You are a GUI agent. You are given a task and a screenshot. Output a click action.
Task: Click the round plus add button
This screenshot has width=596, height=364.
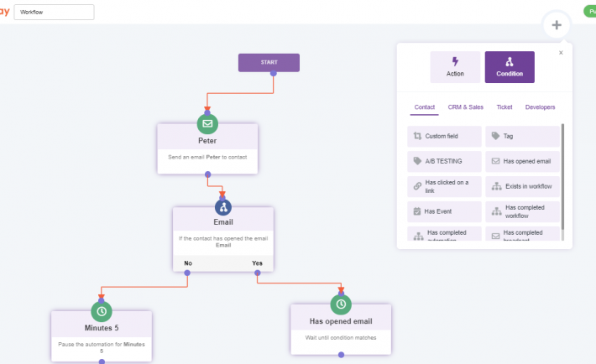tap(556, 24)
